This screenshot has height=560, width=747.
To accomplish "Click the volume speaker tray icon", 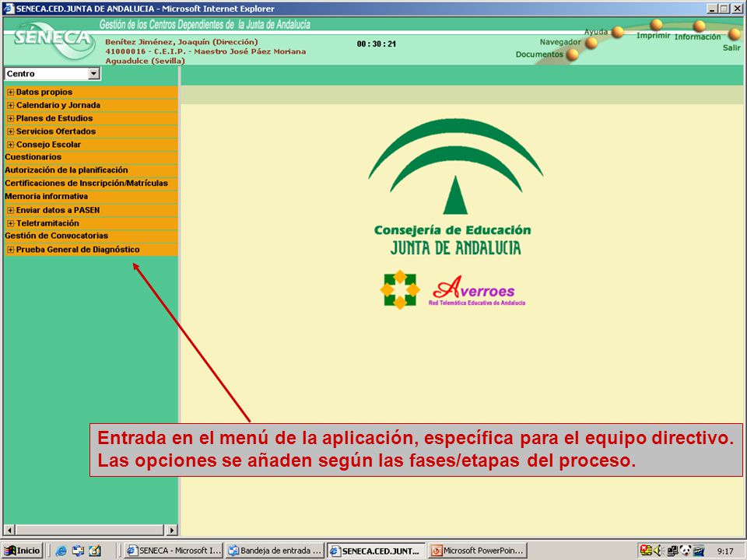I will [x=658, y=551].
